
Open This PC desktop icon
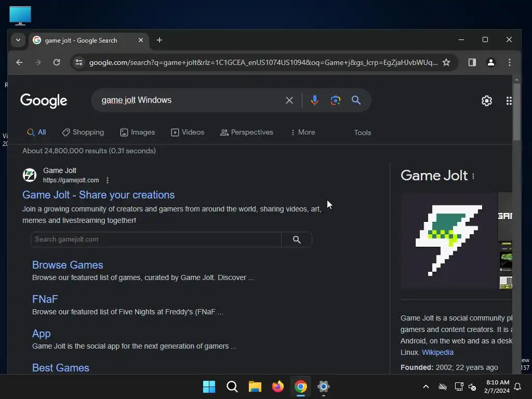click(x=20, y=16)
